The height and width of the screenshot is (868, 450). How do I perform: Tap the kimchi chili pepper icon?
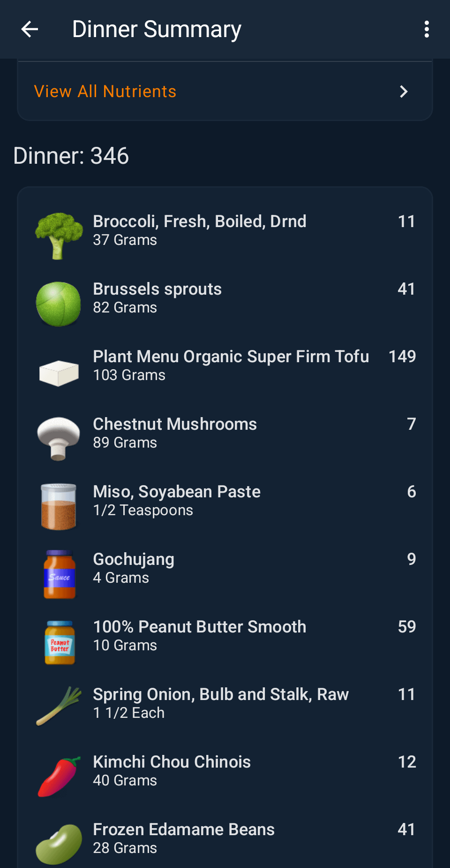[59, 777]
